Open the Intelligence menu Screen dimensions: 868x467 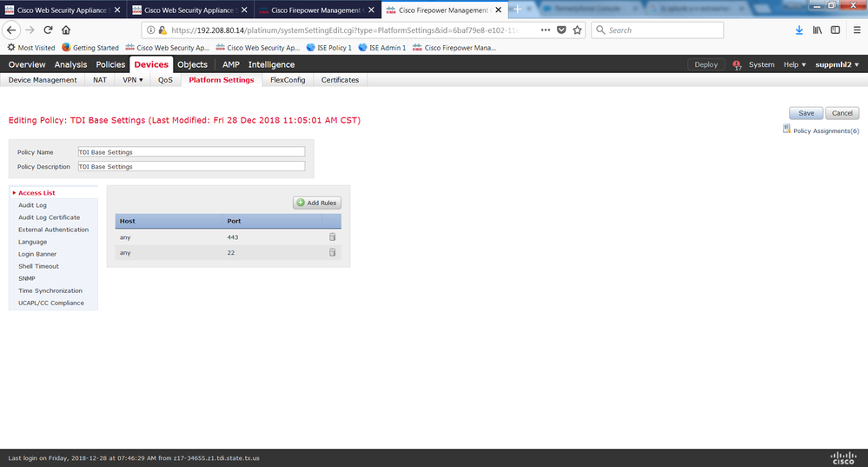pos(271,65)
